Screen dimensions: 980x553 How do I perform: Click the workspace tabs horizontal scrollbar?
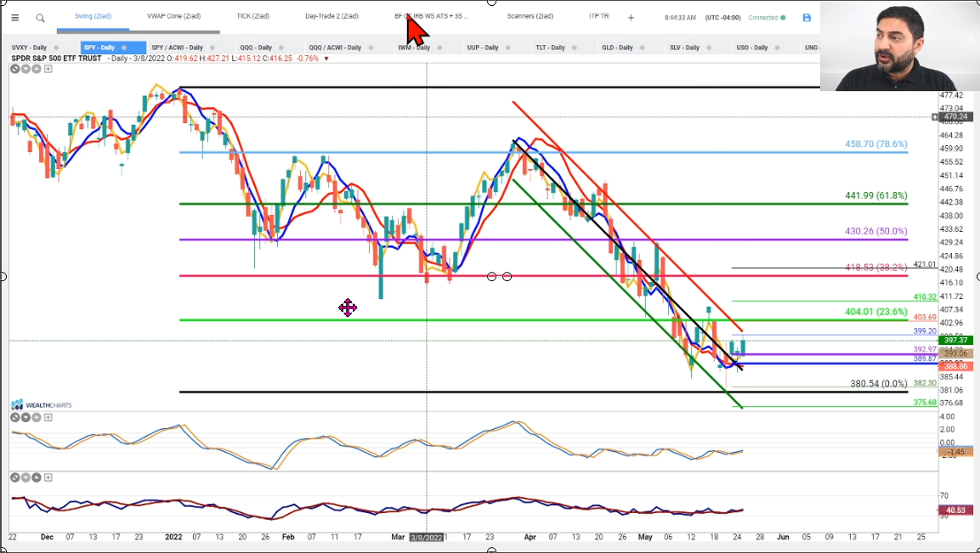click(138, 31)
